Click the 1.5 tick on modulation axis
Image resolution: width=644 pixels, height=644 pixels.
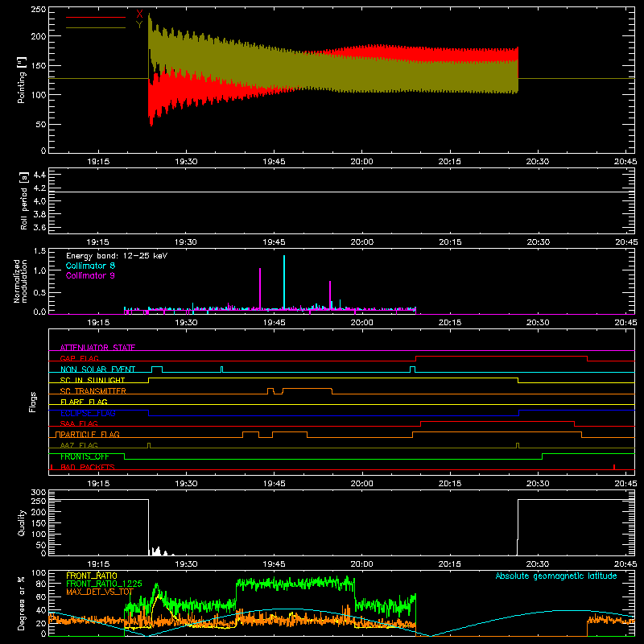[39, 251]
